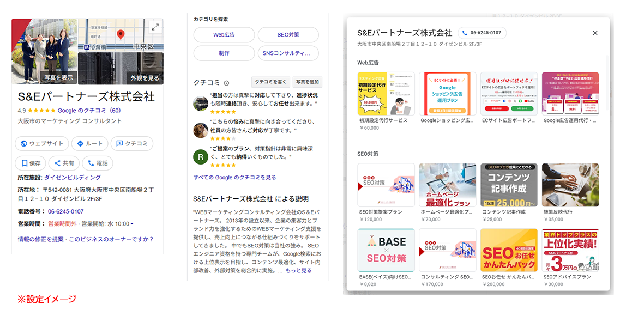The image size is (644, 322).
Task: Click the review mentioning 社員の方皆さん
Action: point(262,126)
